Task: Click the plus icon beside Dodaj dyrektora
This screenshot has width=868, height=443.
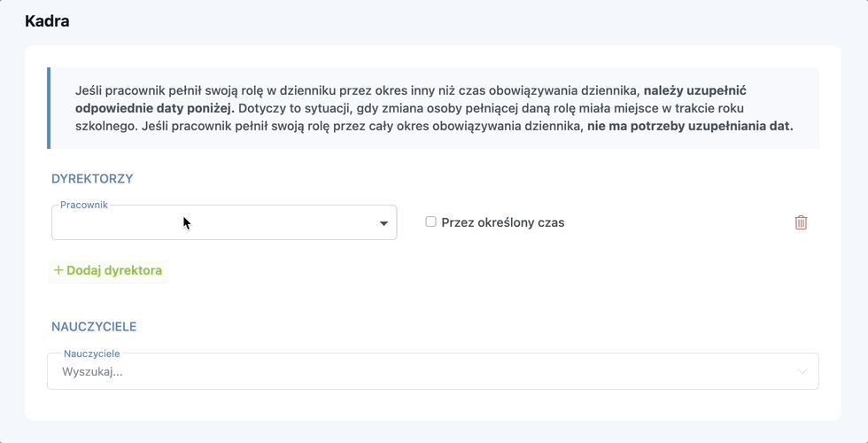Action: pyautogui.click(x=58, y=270)
